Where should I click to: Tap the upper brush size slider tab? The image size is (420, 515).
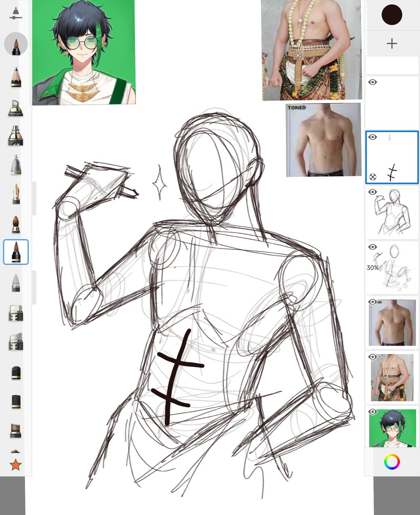pos(34,198)
